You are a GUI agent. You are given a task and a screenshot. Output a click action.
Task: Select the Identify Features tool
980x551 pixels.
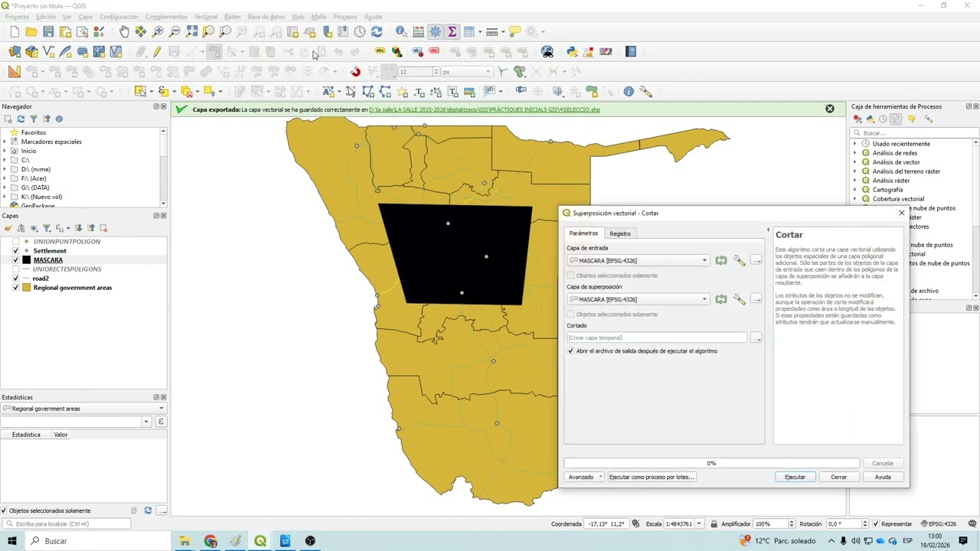click(x=401, y=31)
